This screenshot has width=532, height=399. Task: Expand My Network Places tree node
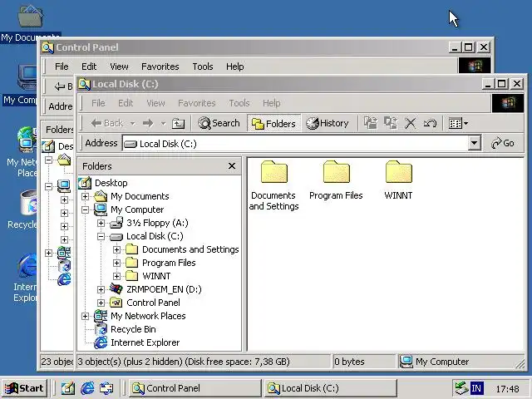[x=85, y=316]
